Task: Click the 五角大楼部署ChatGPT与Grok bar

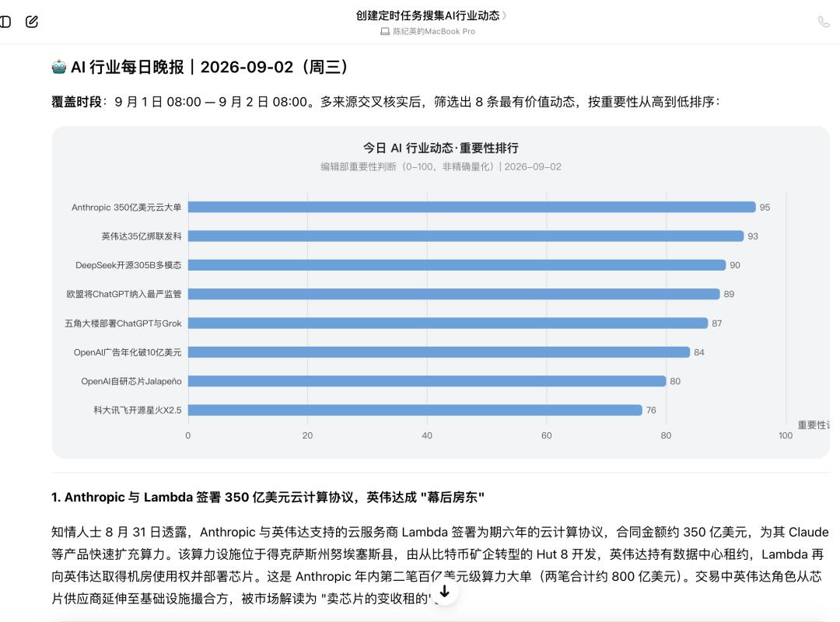Action: [448, 323]
